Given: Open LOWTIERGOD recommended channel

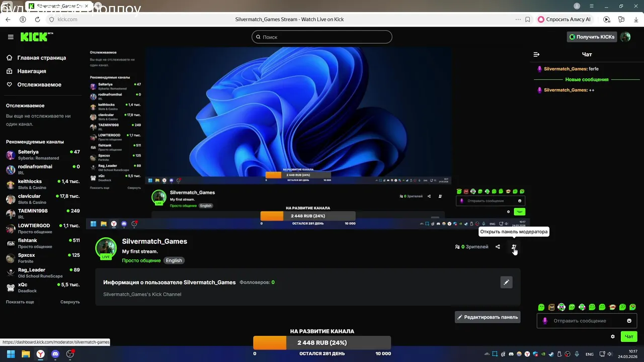Looking at the screenshot, I should [43, 228].
